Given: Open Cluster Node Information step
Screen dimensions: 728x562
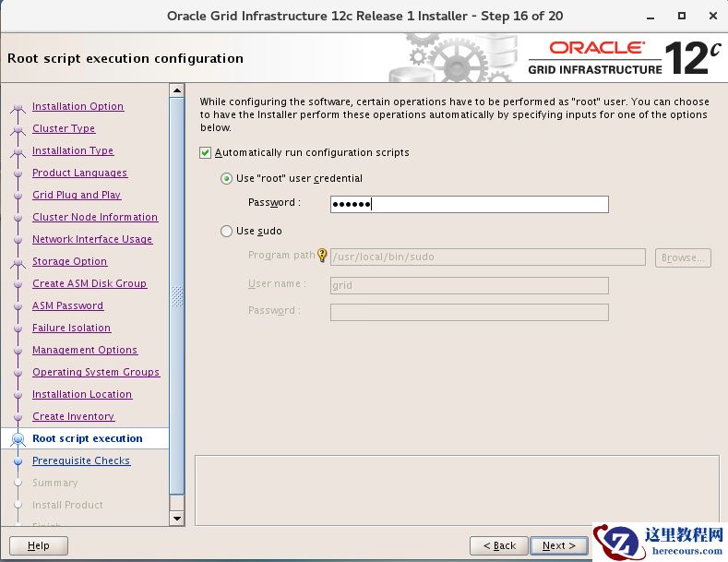Looking at the screenshot, I should click(x=95, y=218).
